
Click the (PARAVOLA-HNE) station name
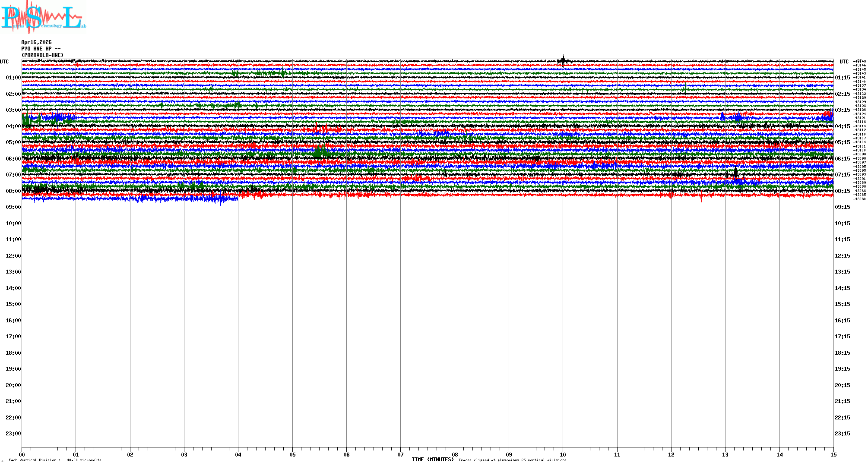[42, 55]
